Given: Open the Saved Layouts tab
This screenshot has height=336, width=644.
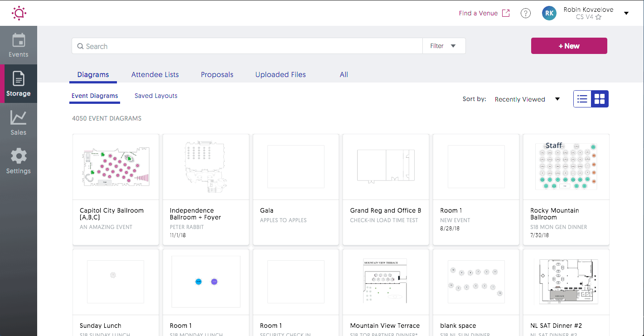Looking at the screenshot, I should click(x=155, y=96).
